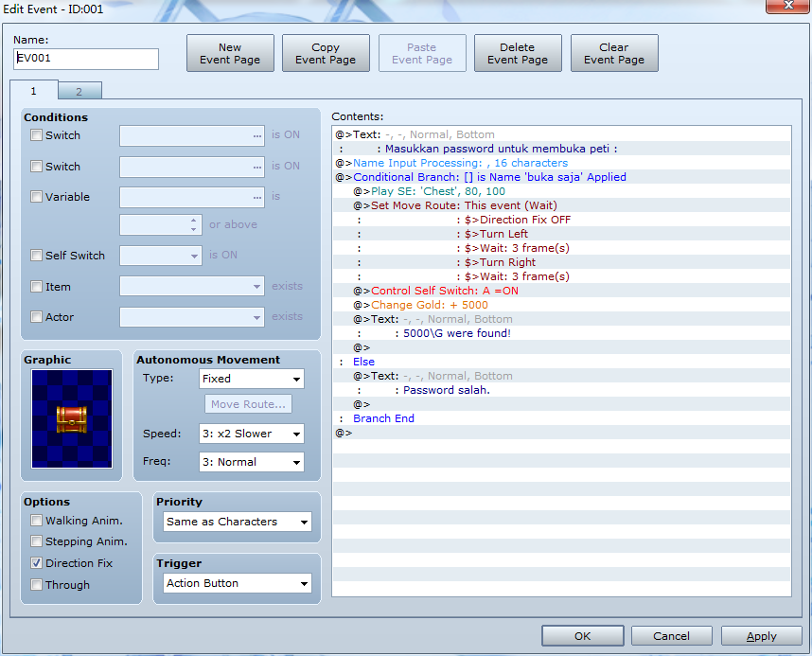Click New Event Page button

click(230, 53)
